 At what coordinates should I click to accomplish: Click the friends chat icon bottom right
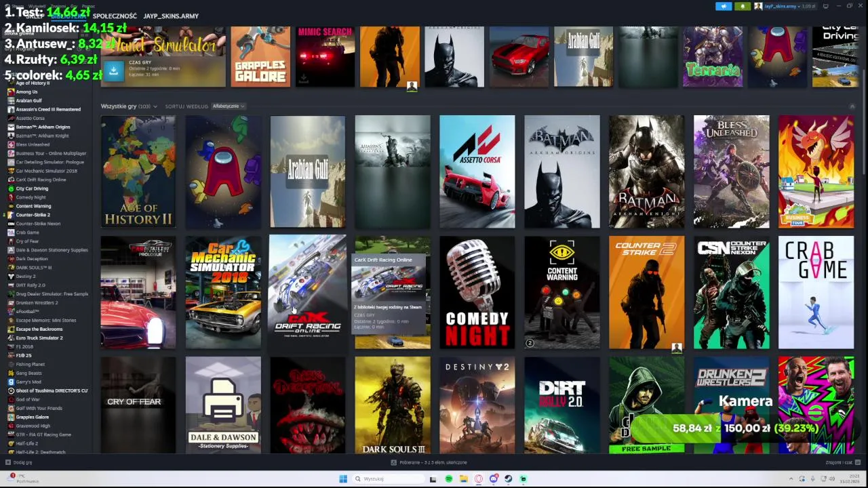[x=858, y=462]
